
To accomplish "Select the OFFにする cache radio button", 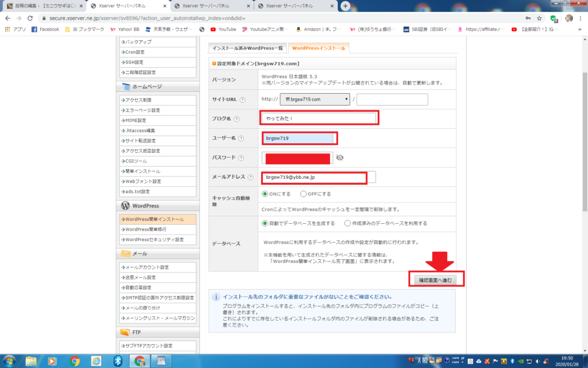I will [303, 194].
